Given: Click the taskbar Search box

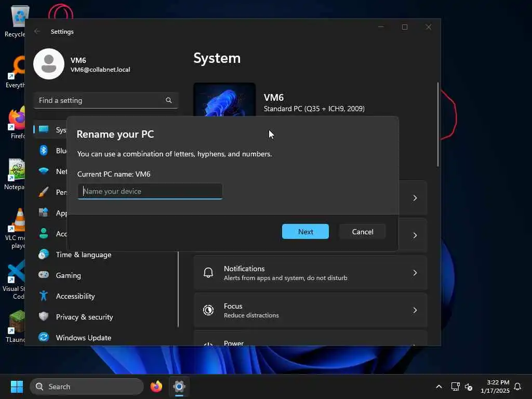Looking at the screenshot, I should point(87,387).
